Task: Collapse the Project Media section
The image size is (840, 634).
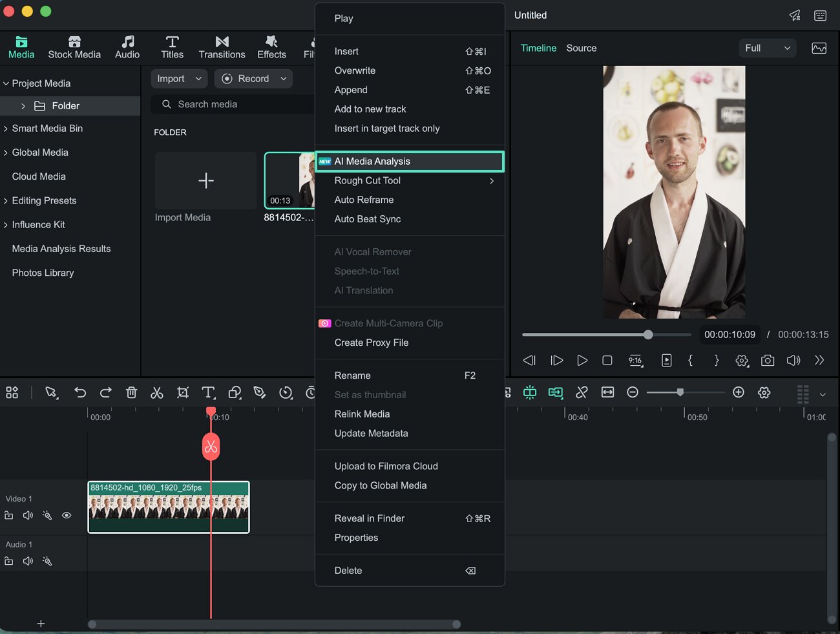Action: (6, 83)
